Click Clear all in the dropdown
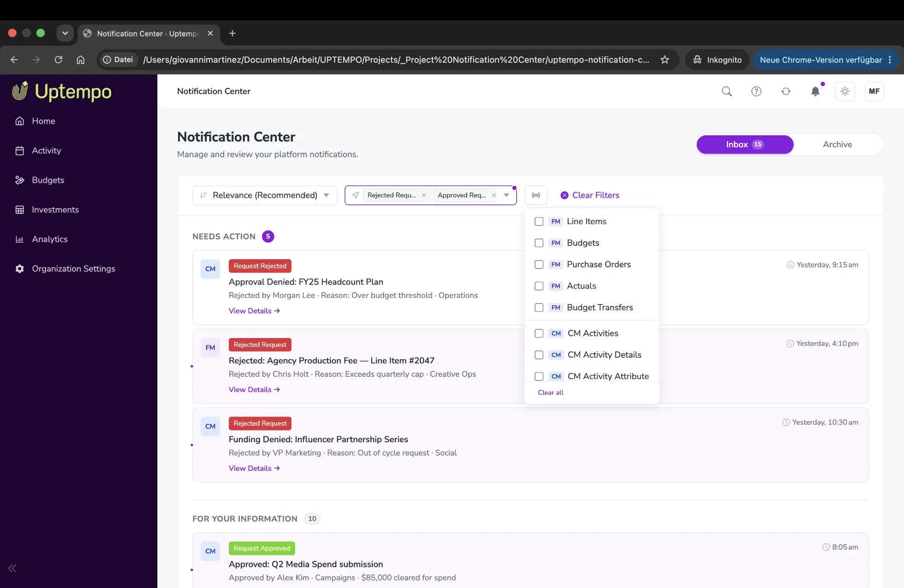 pos(551,392)
